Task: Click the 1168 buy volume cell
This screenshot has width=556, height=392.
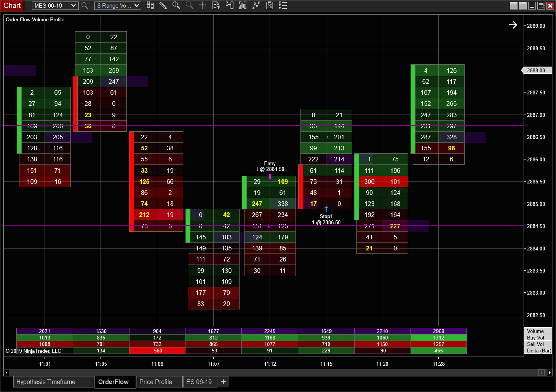Action: (x=270, y=338)
